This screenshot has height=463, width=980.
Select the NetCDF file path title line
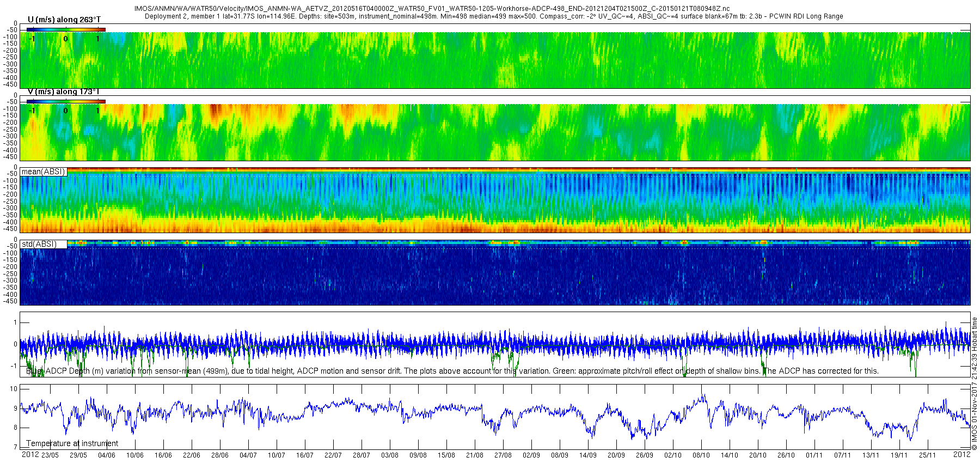coord(432,9)
